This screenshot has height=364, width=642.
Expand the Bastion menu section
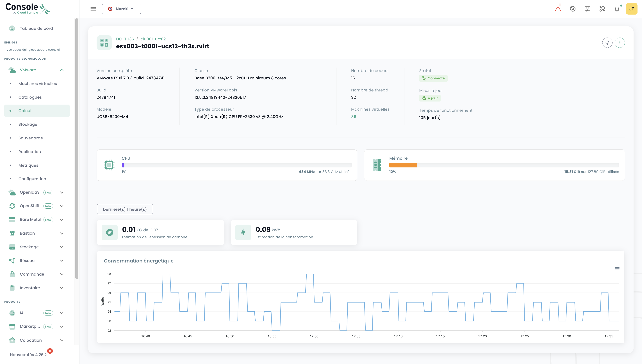pyautogui.click(x=62, y=233)
